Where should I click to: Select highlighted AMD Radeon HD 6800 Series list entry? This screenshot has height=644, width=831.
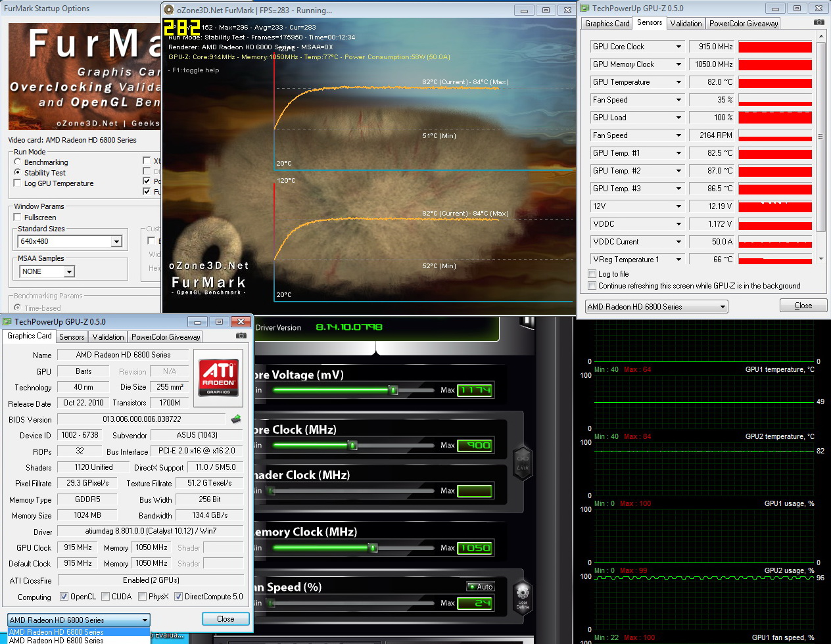point(79,632)
